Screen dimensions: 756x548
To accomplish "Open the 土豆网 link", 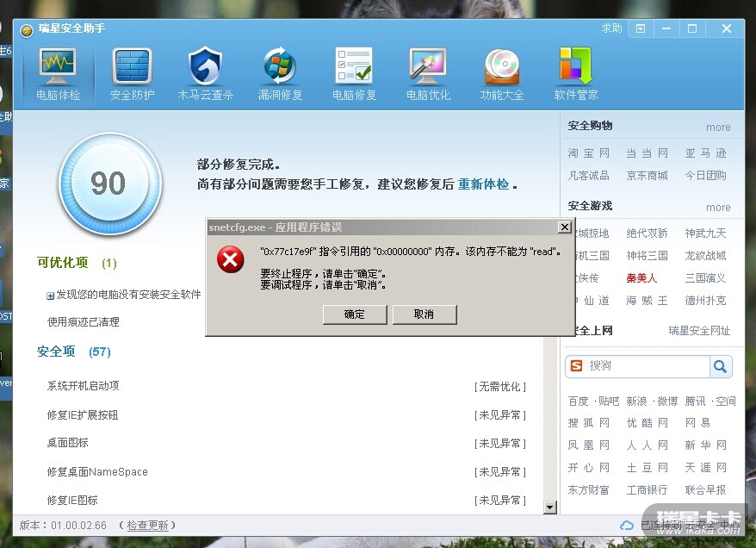I will pos(647,468).
